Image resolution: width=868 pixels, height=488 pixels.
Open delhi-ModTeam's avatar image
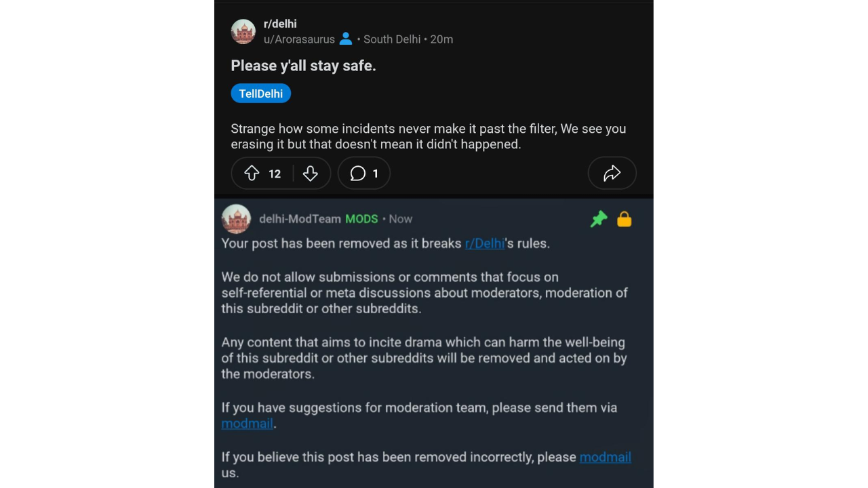click(x=236, y=219)
